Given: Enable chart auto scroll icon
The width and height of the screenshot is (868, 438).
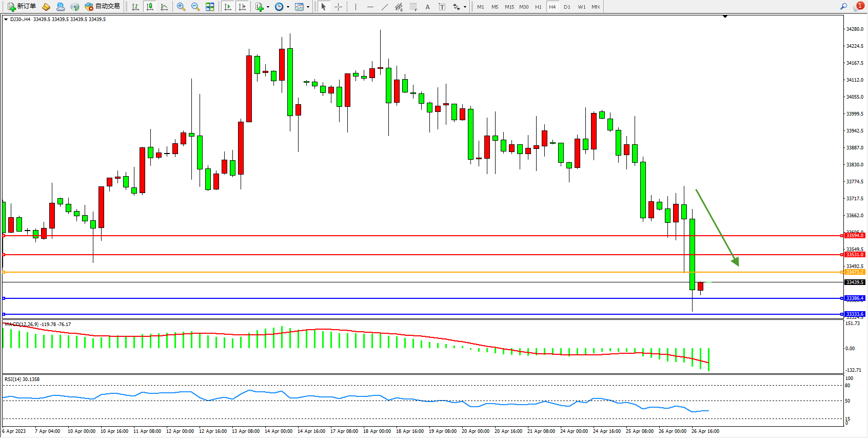Looking at the screenshot, I should [228, 7].
